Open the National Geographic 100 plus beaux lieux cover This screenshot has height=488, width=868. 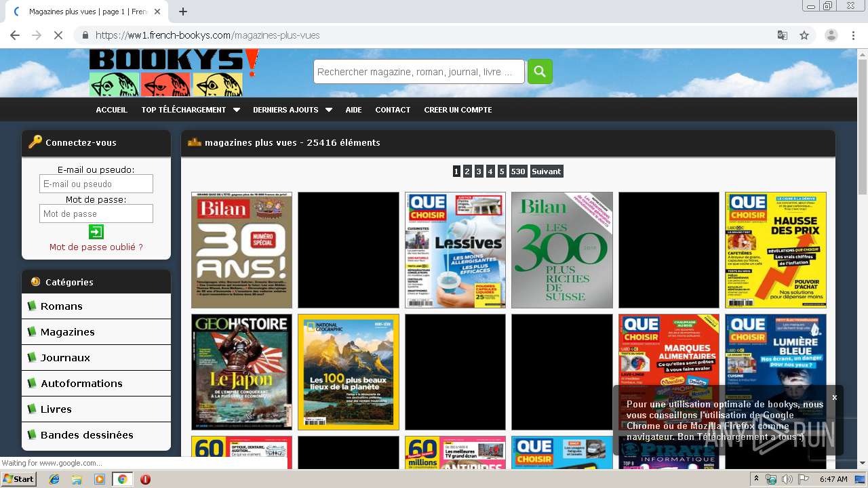coord(349,372)
